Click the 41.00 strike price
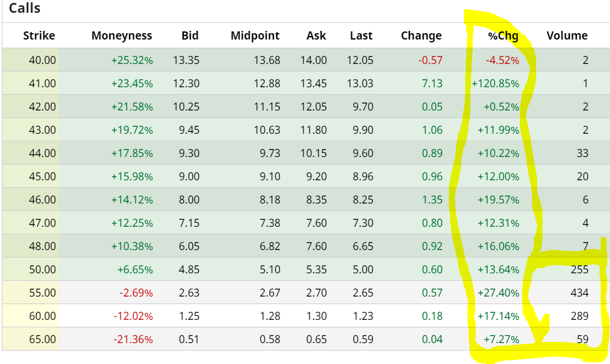Image resolution: width=610 pixels, height=364 pixels. click(x=42, y=83)
